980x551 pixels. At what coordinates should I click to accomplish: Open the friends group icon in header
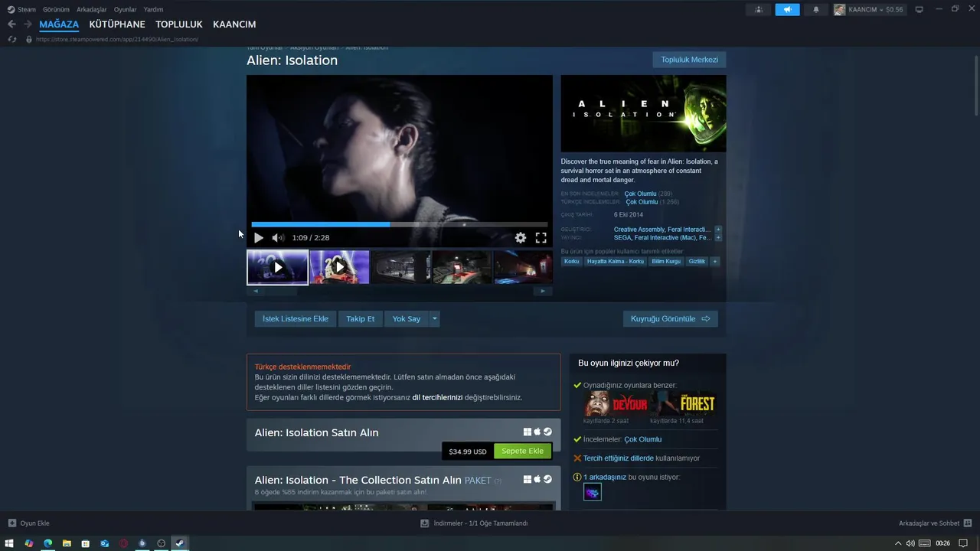coord(759,9)
